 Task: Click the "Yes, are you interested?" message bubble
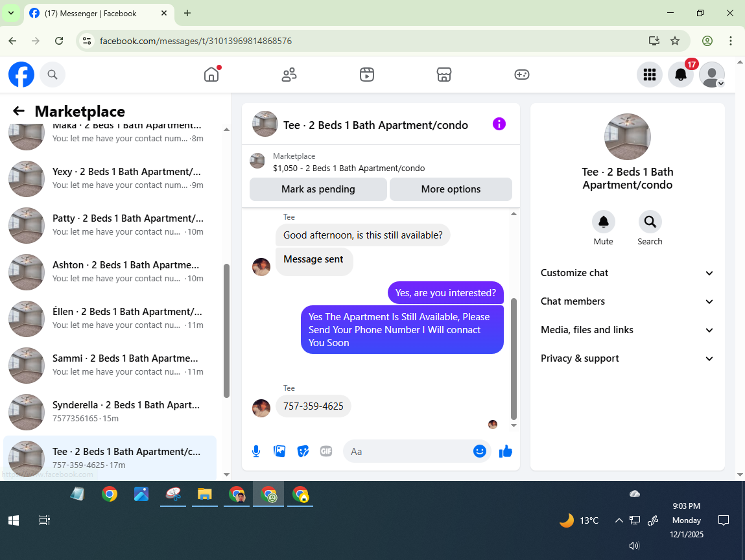point(445,292)
